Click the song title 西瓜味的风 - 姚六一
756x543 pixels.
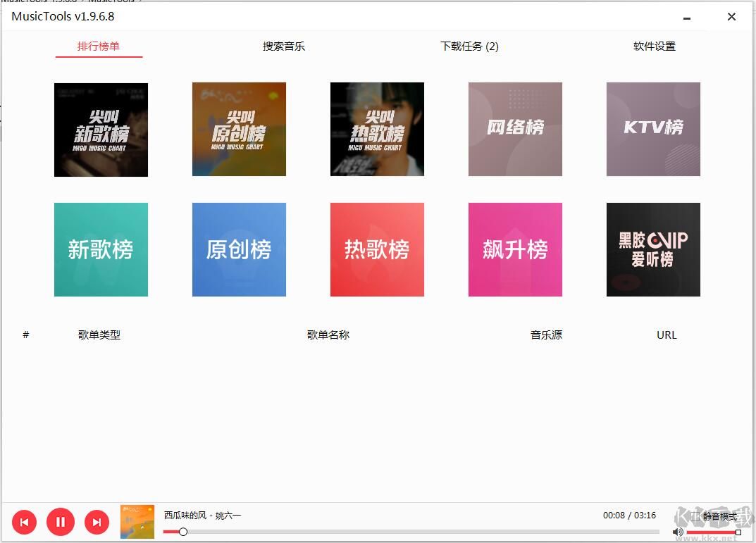click(202, 516)
